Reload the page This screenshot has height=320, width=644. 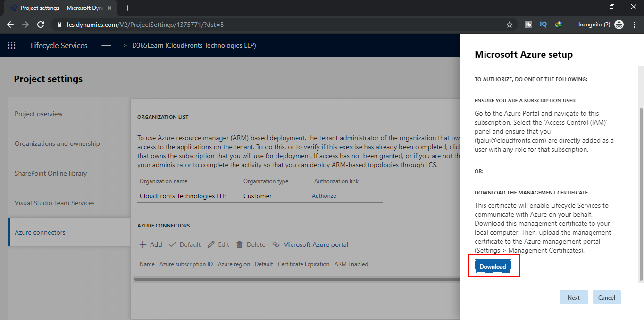click(x=41, y=25)
